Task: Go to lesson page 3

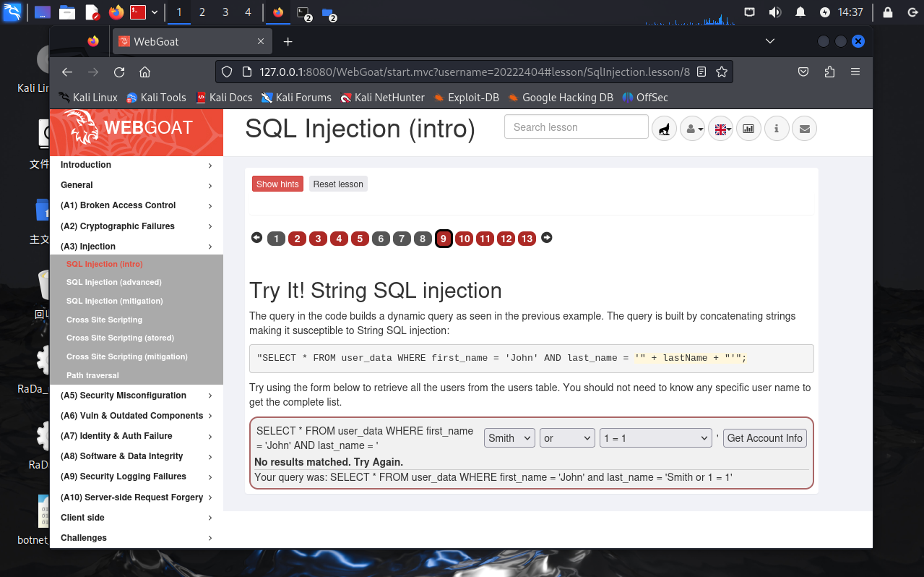Action: (319, 239)
